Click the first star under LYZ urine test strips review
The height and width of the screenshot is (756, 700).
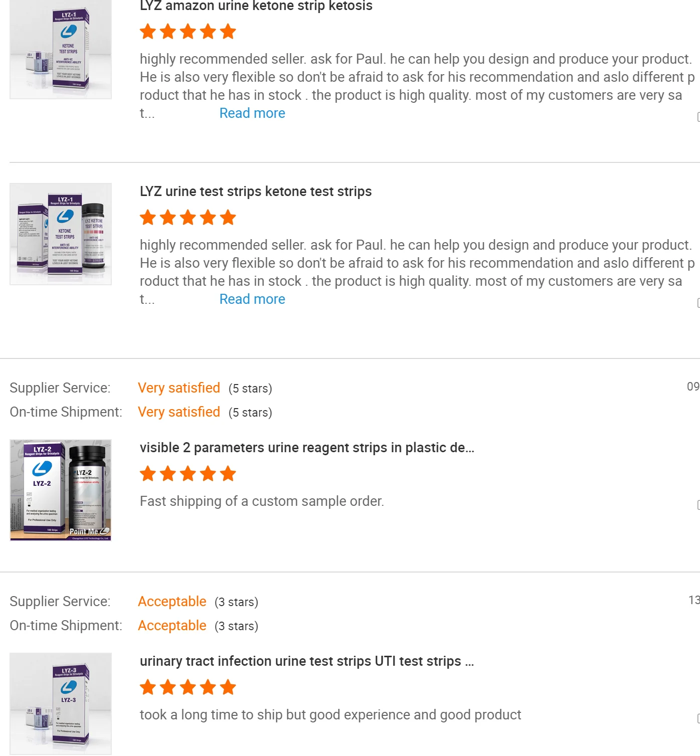(x=148, y=217)
